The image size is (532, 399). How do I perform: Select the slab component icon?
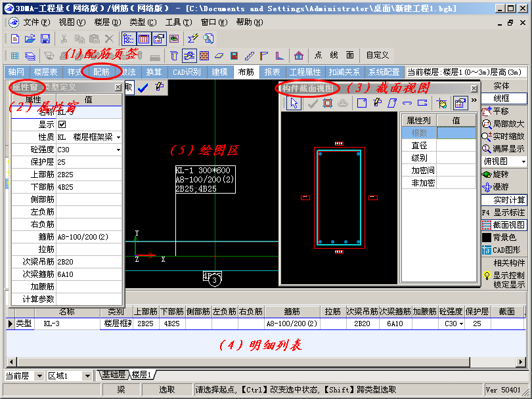219,56
